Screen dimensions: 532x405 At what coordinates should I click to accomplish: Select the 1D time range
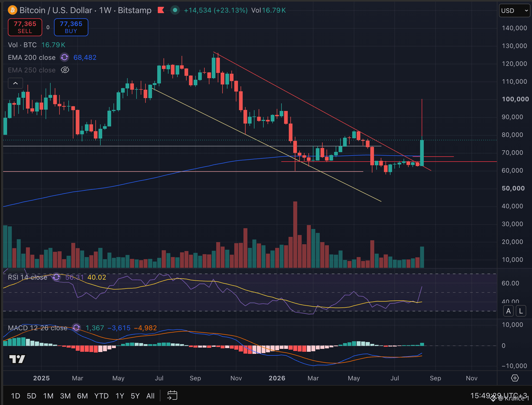pos(15,396)
